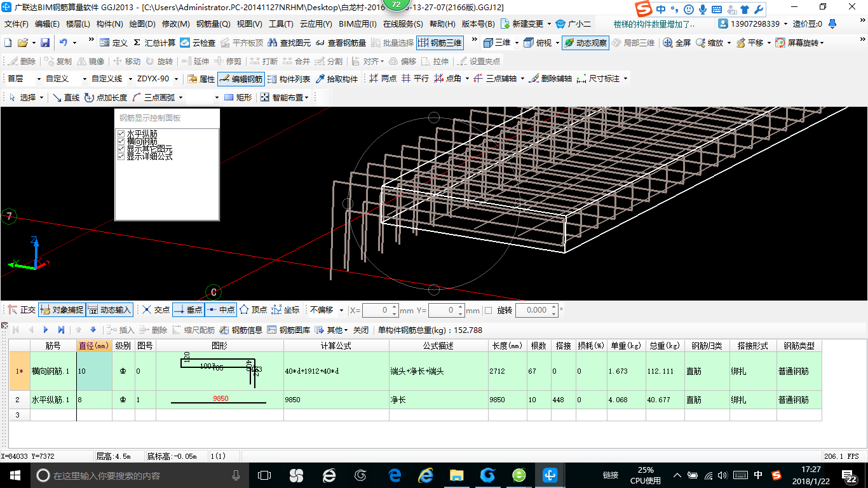Activate 动态观察 orbit view
868x488 pixels.
[585, 43]
